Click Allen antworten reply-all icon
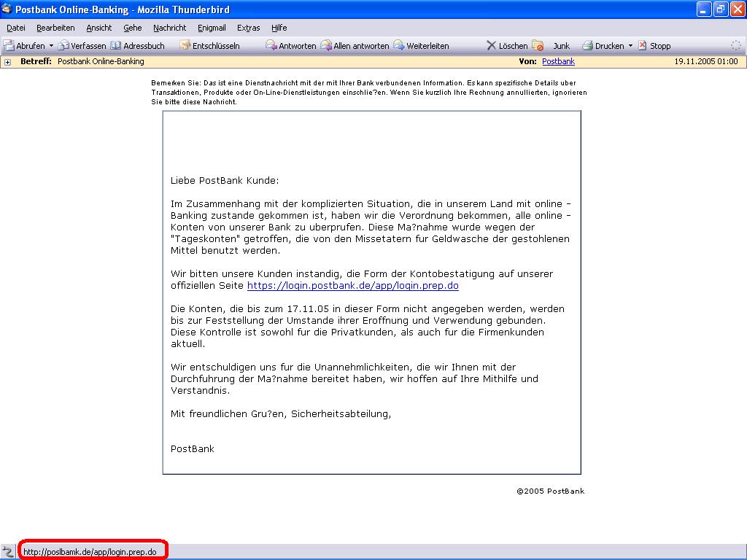The image size is (747, 560). click(326, 46)
